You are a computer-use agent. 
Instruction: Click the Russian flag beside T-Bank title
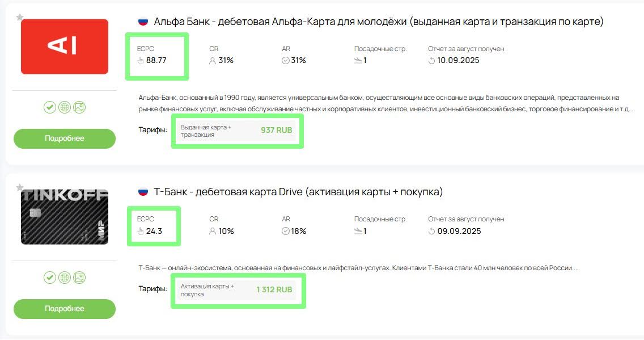143,192
